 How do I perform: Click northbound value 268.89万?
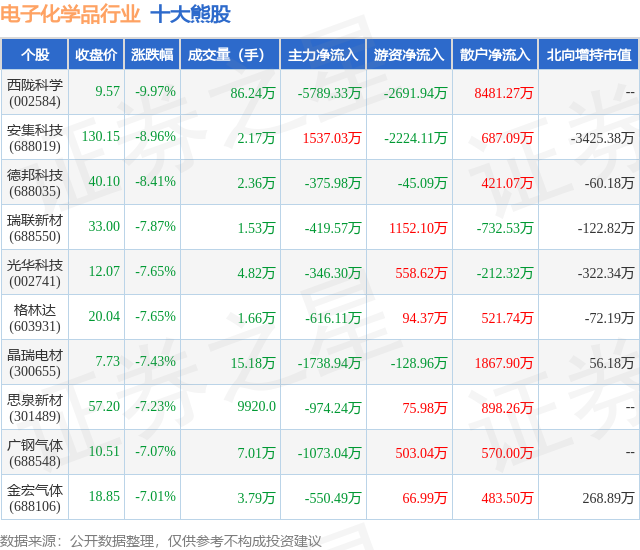(x=608, y=498)
